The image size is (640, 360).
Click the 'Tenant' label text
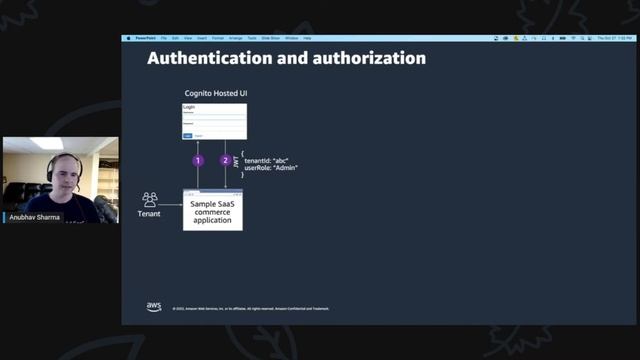(149, 213)
